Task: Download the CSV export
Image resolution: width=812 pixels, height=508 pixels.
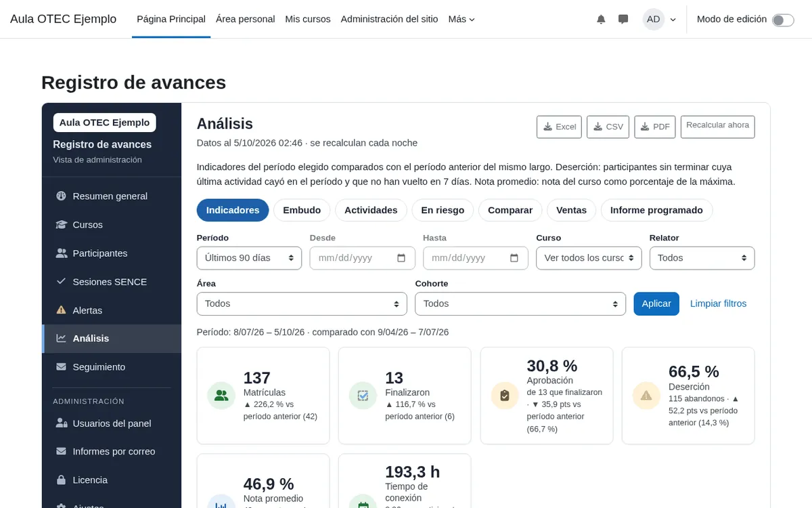Action: point(608,127)
